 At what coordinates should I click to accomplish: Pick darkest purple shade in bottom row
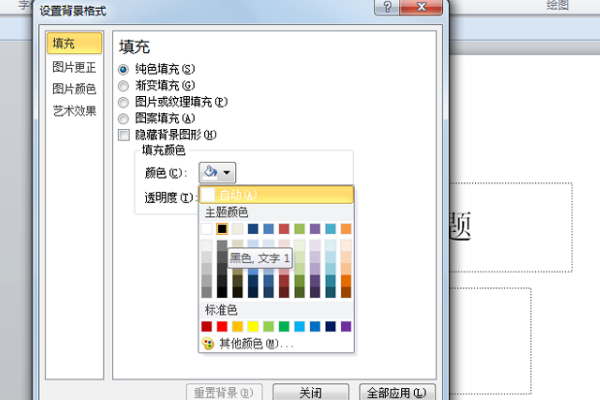coord(315,292)
